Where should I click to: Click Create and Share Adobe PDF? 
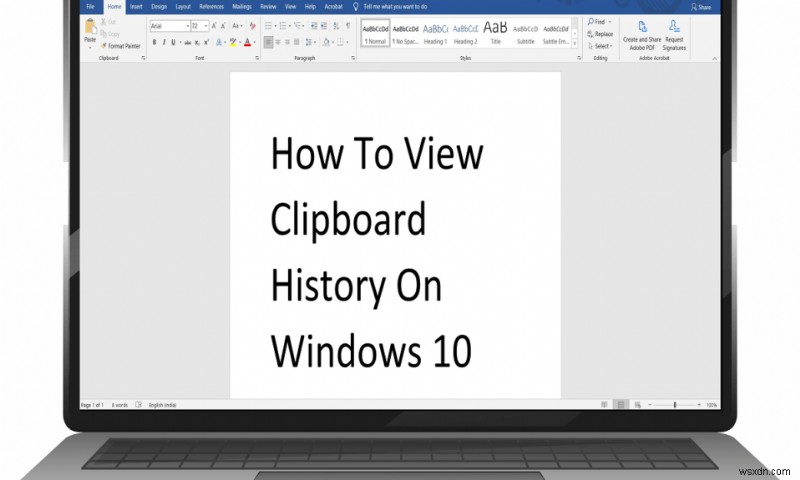642,36
